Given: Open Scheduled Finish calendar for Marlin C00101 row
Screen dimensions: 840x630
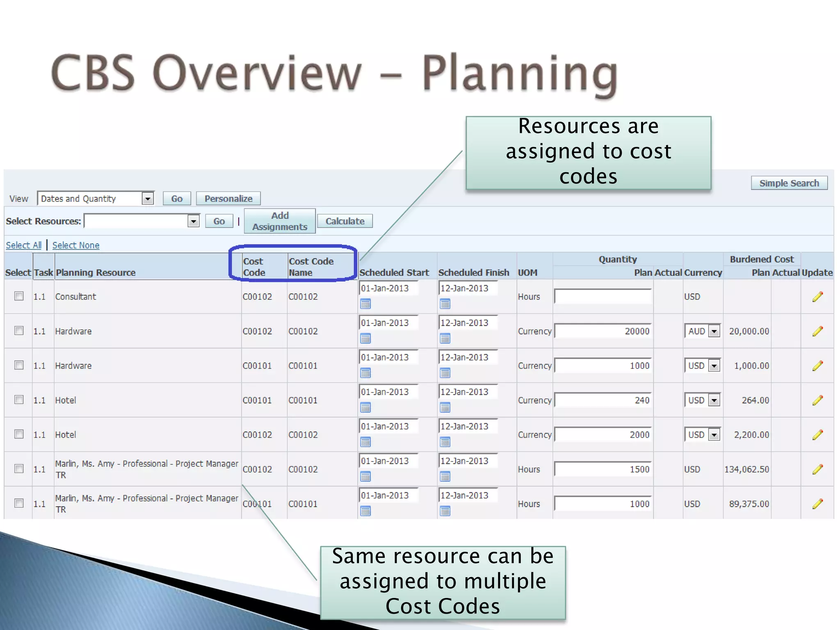Looking at the screenshot, I should [445, 511].
